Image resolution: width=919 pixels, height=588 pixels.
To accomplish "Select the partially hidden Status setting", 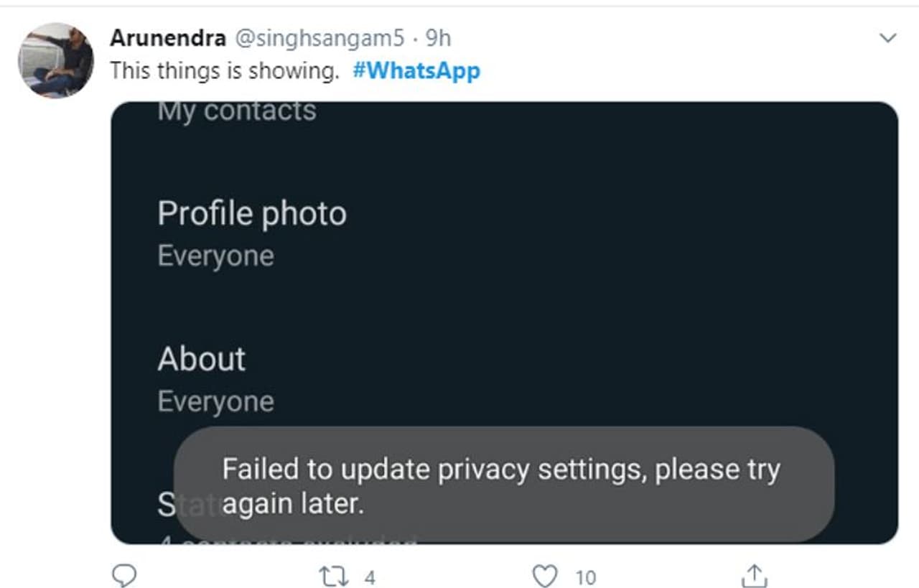I will 165,505.
